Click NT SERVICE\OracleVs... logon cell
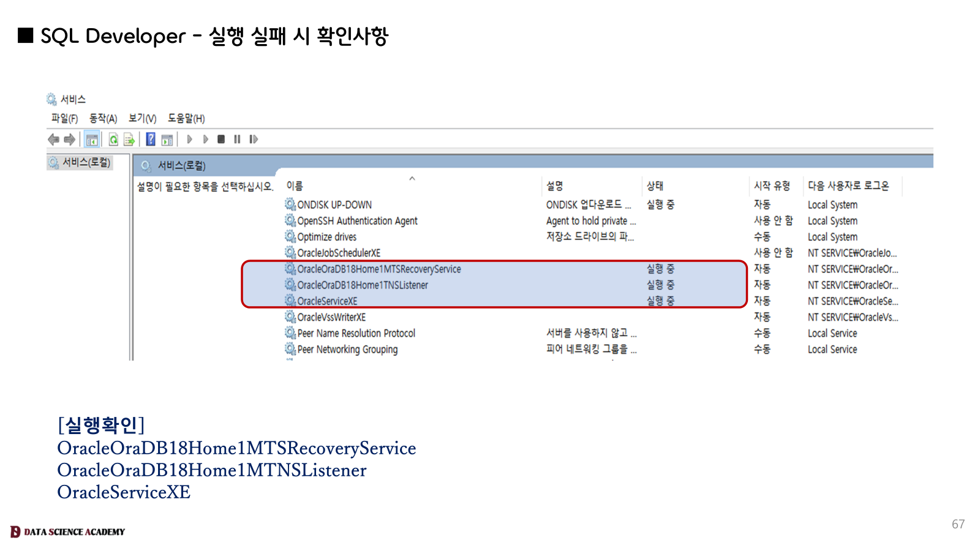Image resolution: width=980 pixels, height=551 pixels. pos(853,317)
